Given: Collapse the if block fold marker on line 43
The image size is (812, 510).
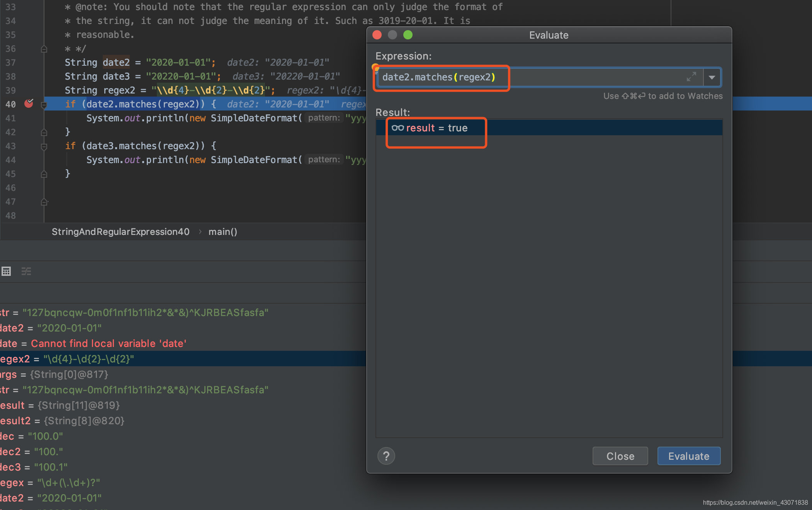Looking at the screenshot, I should pos(44,146).
